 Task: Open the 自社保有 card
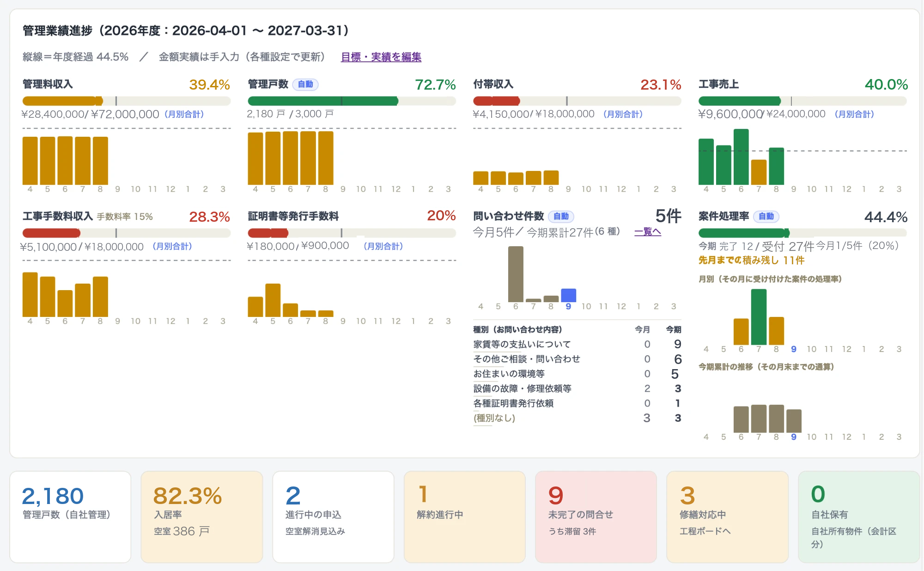pos(858,517)
